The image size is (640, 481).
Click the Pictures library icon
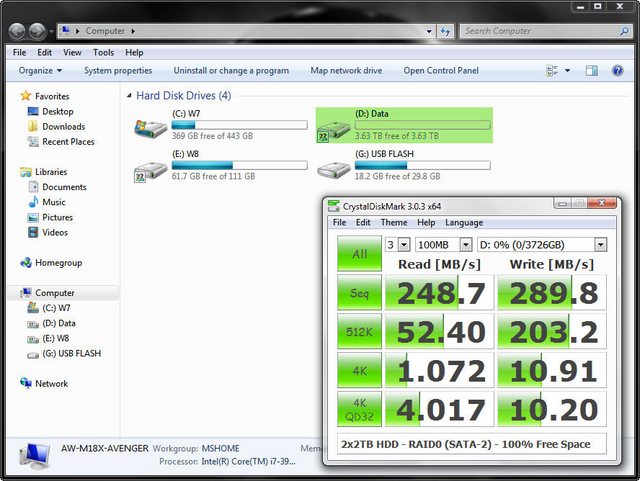tap(33, 217)
